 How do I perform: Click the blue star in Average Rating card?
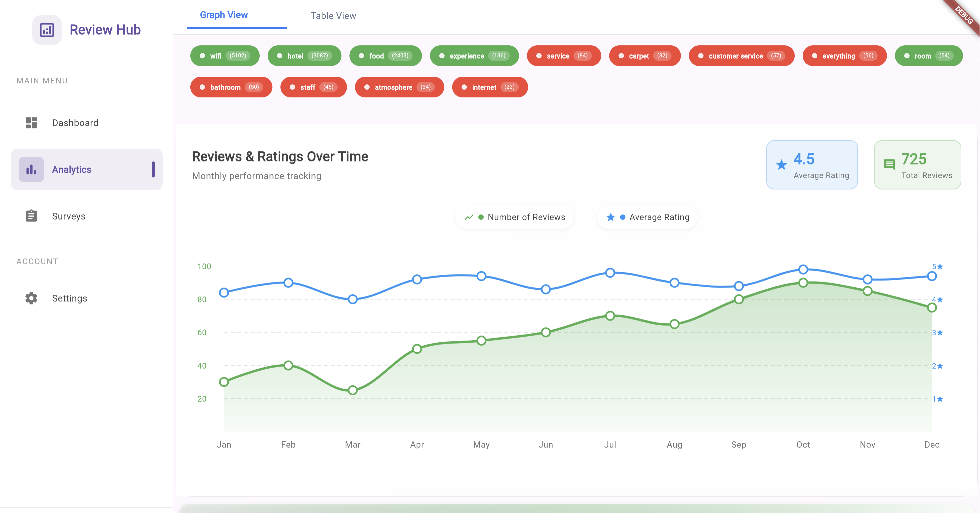(x=781, y=164)
